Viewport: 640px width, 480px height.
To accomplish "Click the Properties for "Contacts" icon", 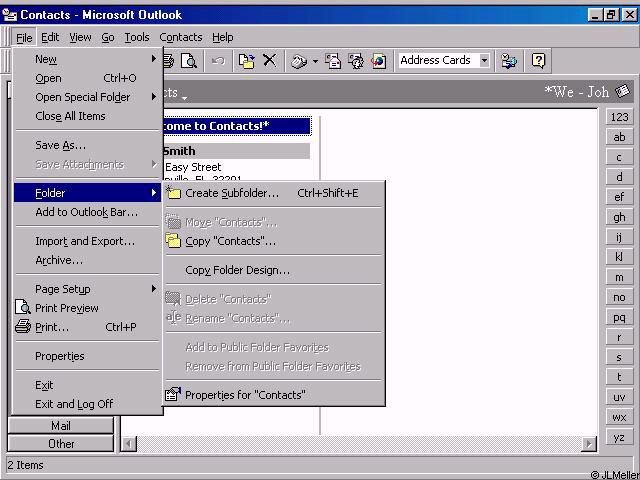I will [173, 394].
